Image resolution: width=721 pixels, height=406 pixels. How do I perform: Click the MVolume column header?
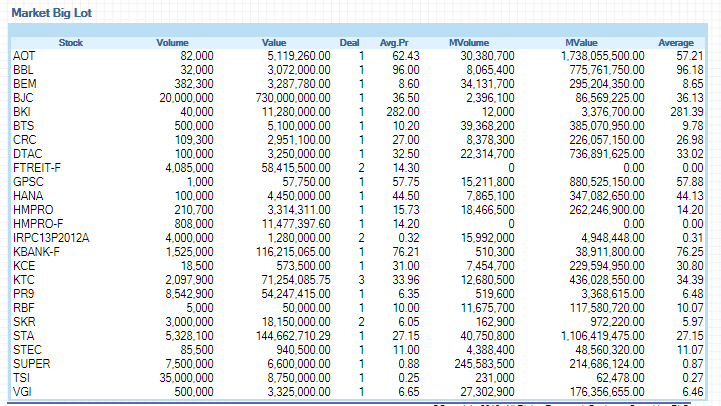tap(469, 43)
